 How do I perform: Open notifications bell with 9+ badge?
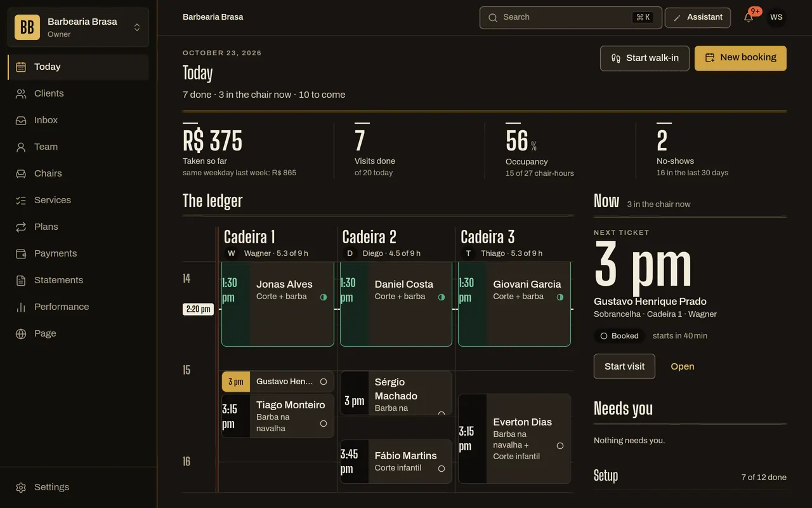pos(749,17)
